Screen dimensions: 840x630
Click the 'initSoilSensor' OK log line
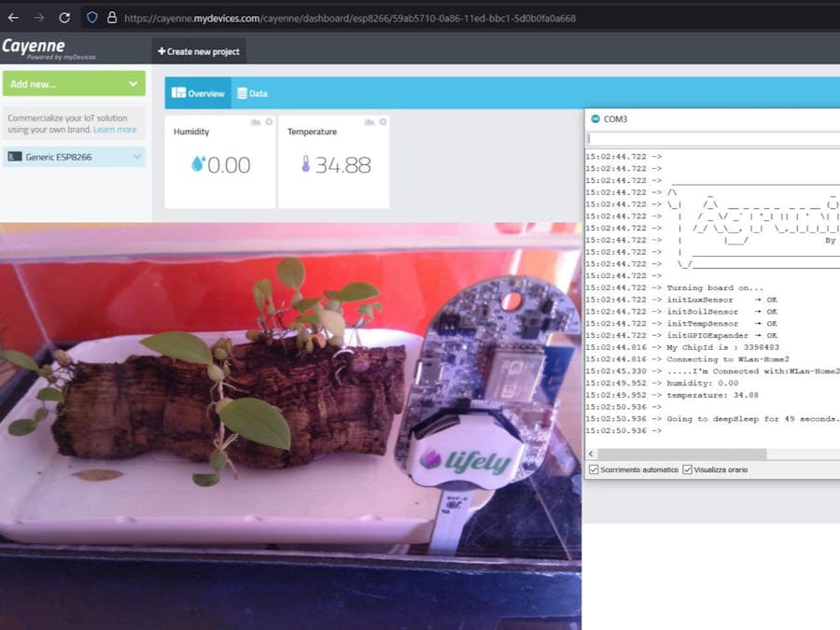coord(721,311)
